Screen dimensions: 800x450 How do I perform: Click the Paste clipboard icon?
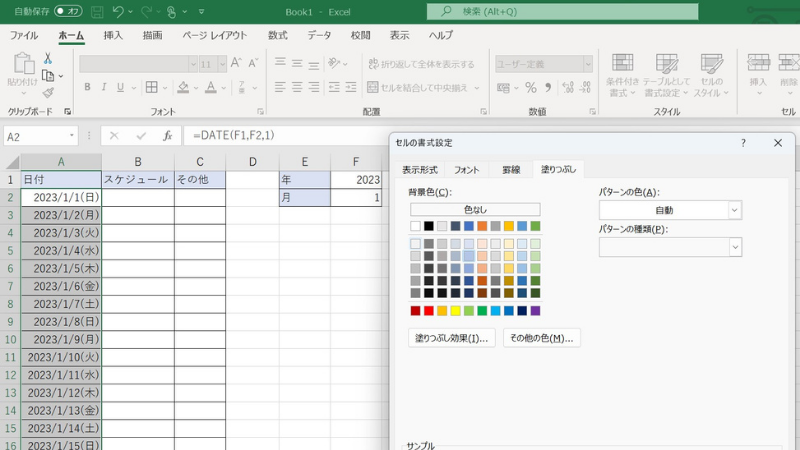23,64
